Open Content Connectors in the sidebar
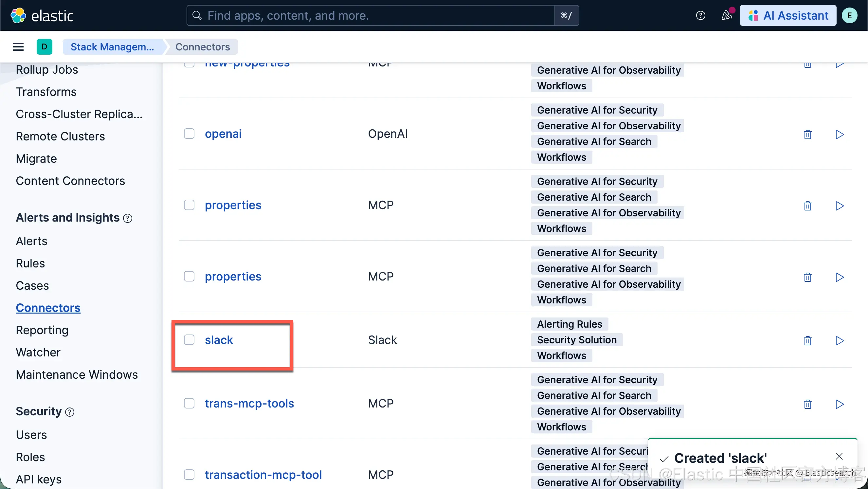Screen dimensions: 868x489 pos(70,181)
